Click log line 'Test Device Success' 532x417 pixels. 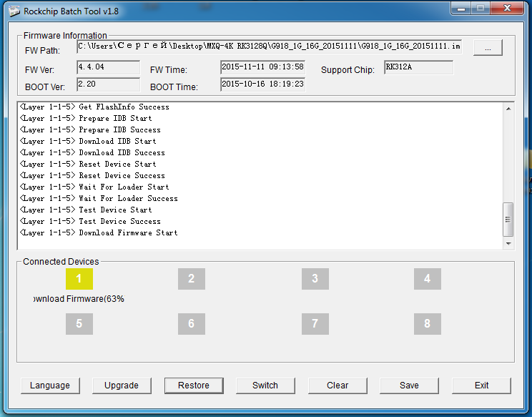tap(90, 222)
